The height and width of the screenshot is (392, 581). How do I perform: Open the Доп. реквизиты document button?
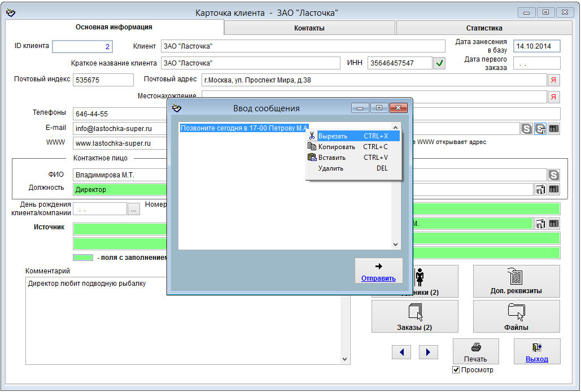tap(516, 281)
